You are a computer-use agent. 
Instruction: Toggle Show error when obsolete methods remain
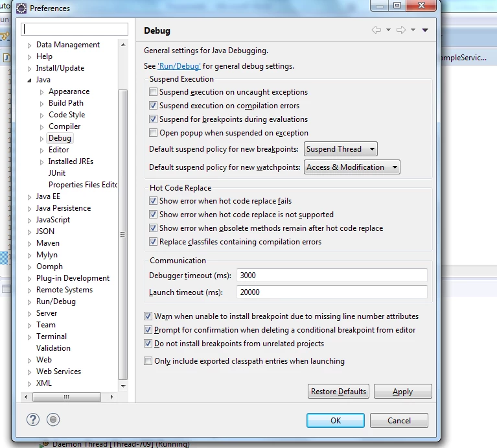[x=153, y=228]
